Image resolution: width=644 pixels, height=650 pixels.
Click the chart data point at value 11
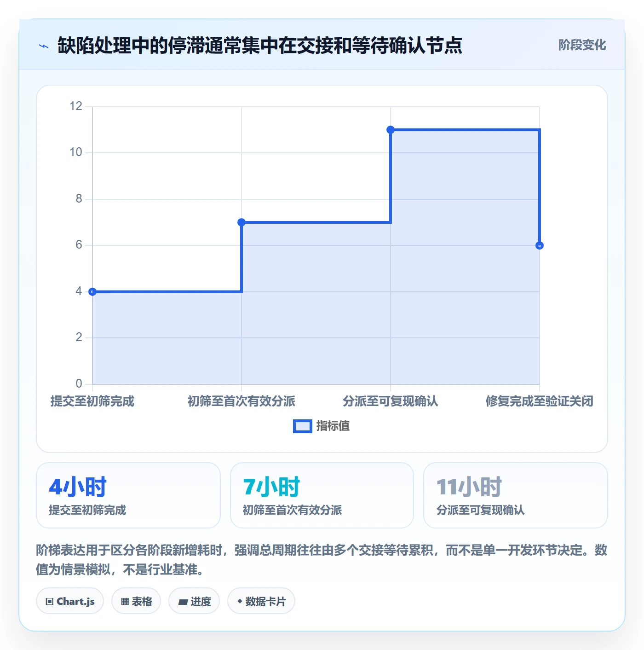(391, 130)
